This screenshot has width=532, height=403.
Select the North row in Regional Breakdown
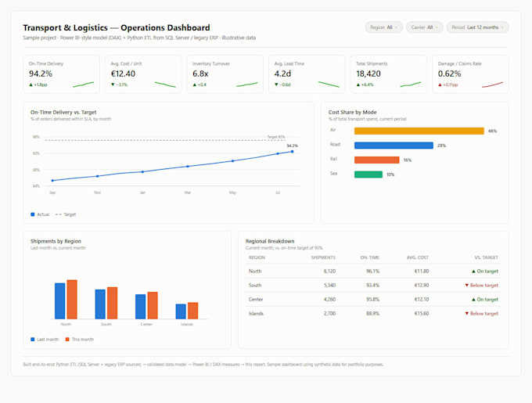(373, 271)
